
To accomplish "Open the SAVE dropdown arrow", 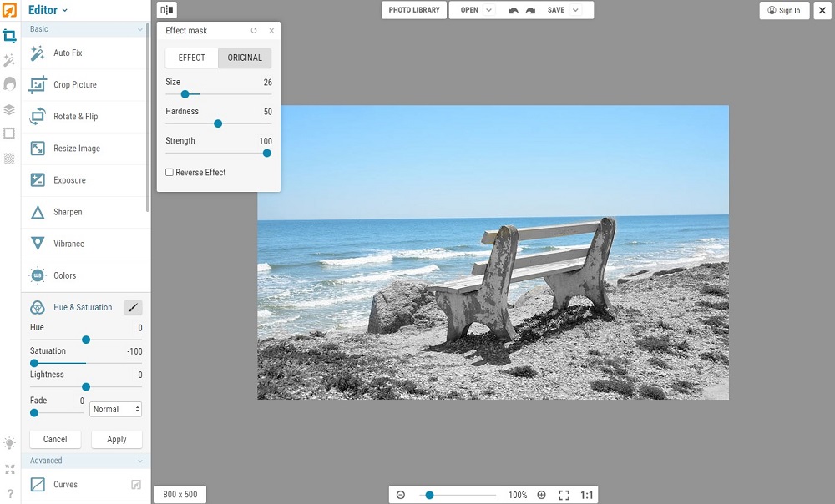I will click(x=574, y=10).
